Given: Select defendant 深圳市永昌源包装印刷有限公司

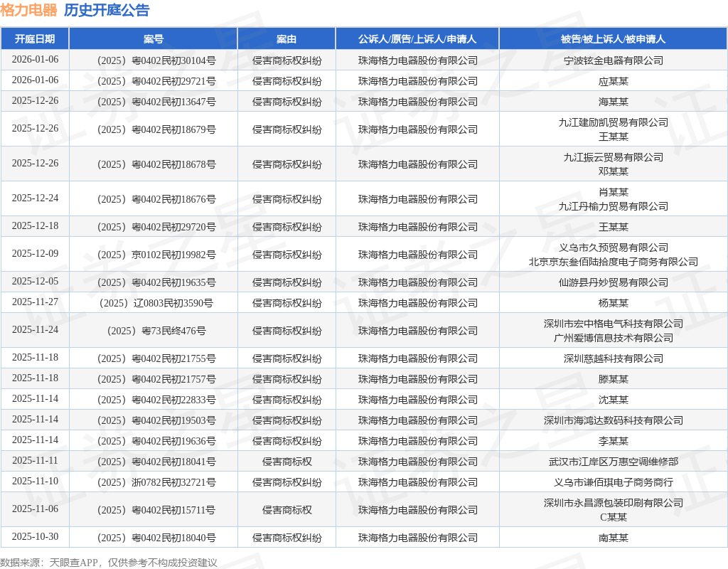Looking at the screenshot, I should 614,503.
